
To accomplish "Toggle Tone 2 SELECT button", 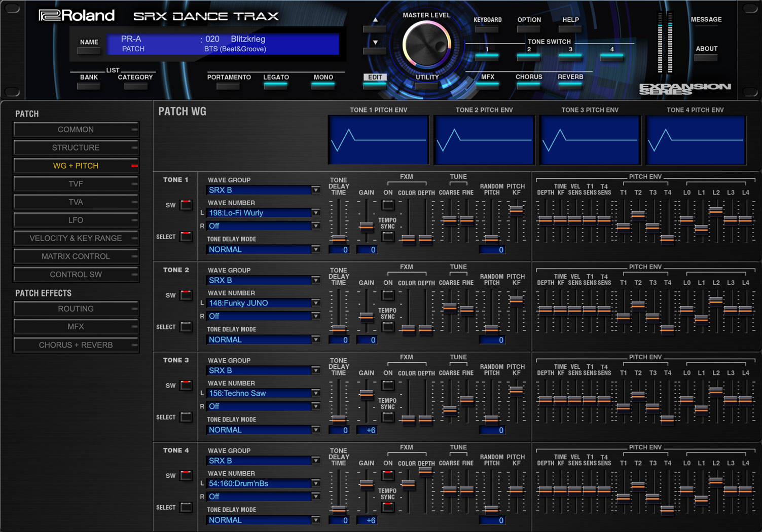I will (186, 327).
